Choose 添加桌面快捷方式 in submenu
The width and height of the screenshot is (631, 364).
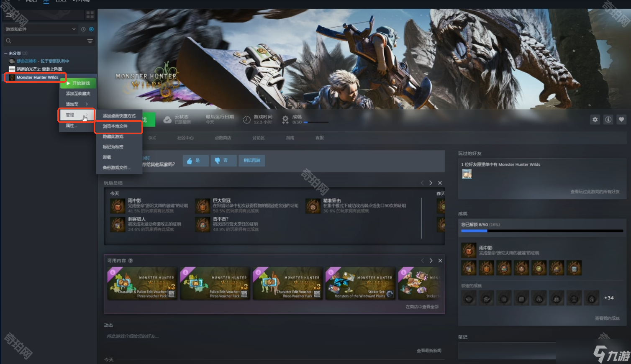click(x=119, y=116)
